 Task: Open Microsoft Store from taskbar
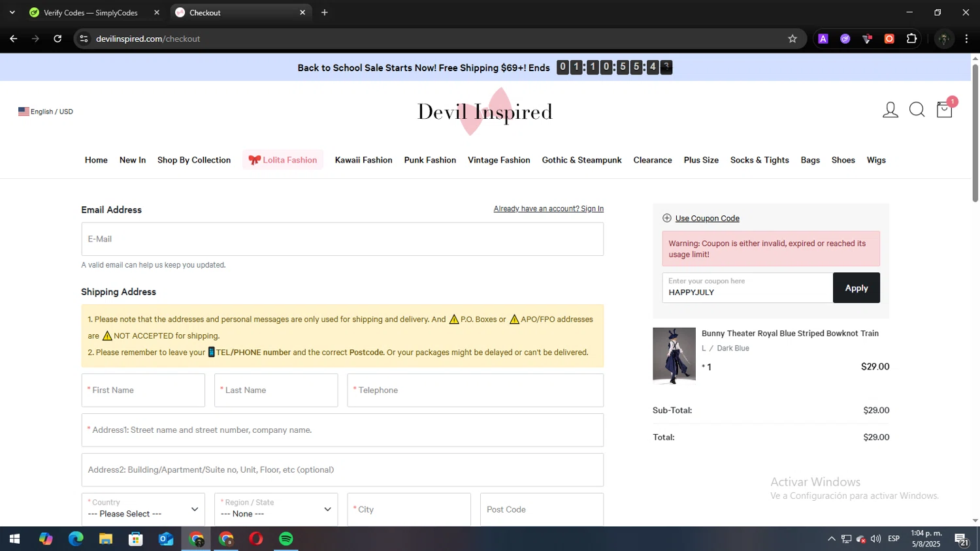[136, 539]
